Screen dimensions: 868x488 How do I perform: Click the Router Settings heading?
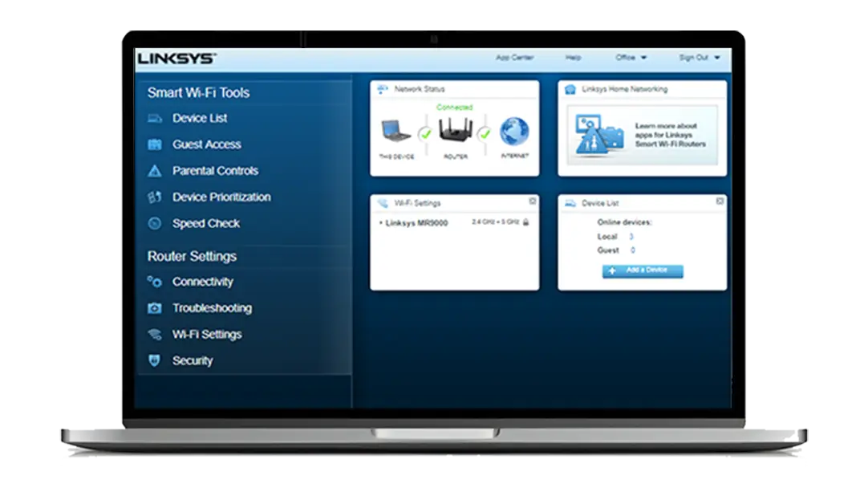[192, 257]
